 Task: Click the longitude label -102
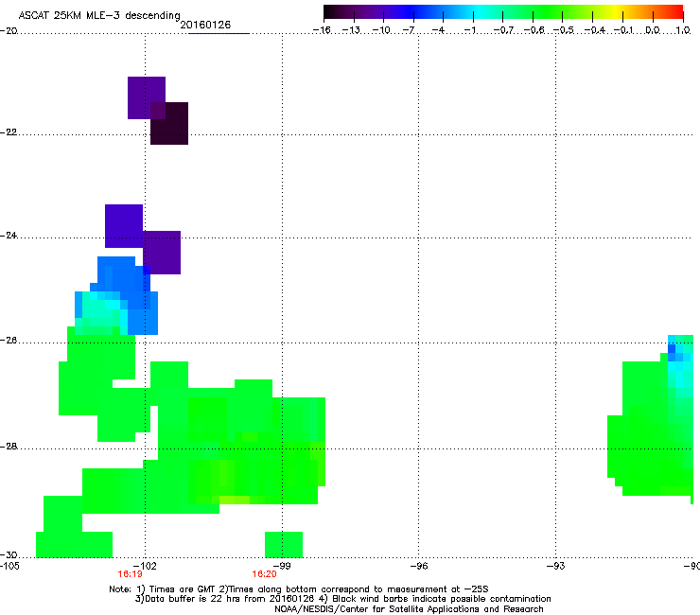point(145,566)
